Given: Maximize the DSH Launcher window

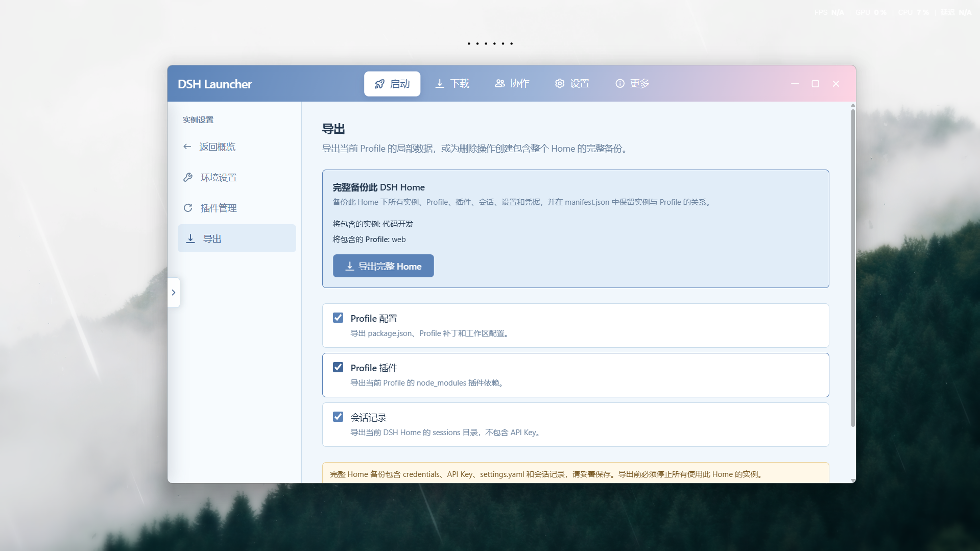Looking at the screenshot, I should (816, 84).
